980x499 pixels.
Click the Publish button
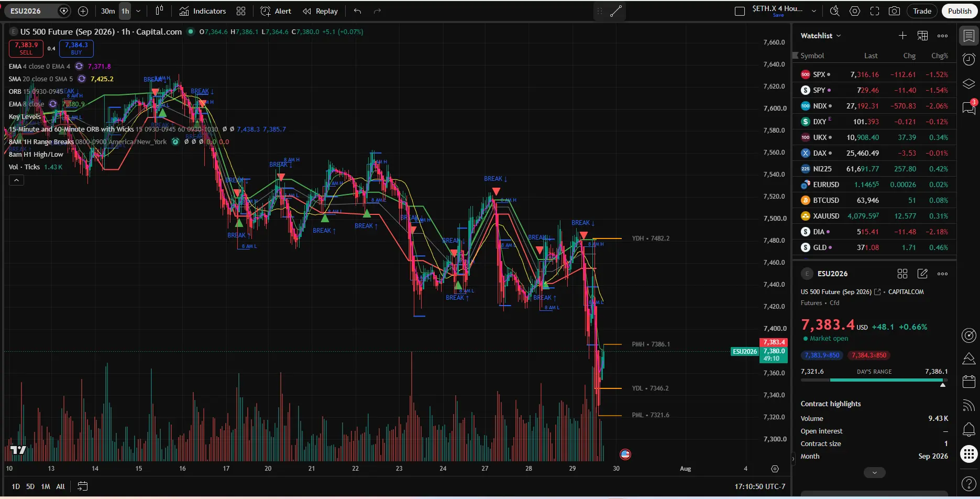pos(959,11)
